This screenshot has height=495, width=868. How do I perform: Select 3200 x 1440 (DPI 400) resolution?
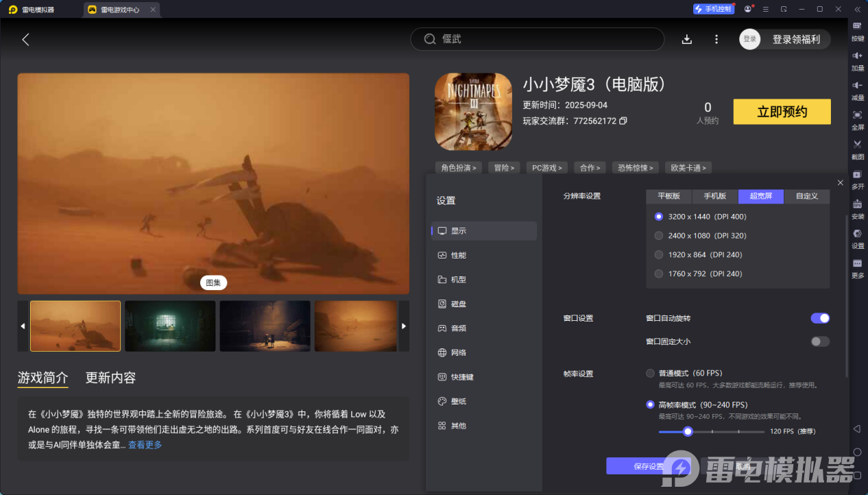(x=659, y=217)
